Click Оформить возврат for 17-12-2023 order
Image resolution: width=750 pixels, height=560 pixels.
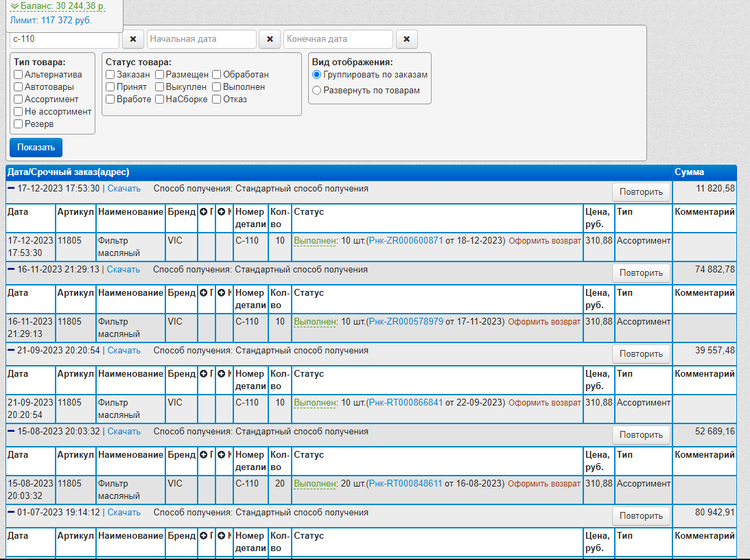click(545, 241)
